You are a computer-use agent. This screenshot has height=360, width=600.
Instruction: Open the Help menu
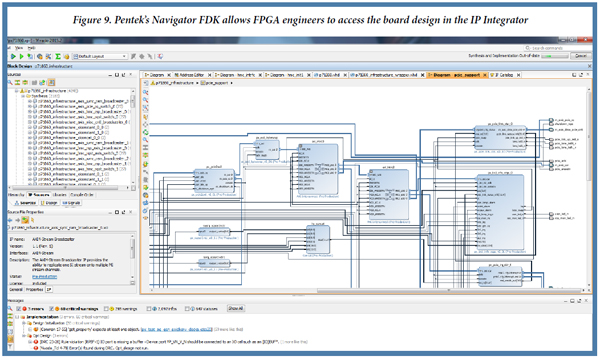click(x=32, y=48)
